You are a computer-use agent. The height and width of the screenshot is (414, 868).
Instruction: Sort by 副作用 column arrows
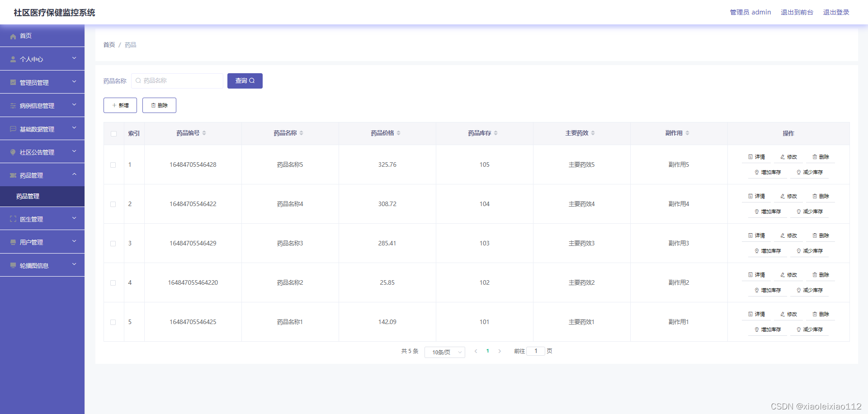[688, 133]
